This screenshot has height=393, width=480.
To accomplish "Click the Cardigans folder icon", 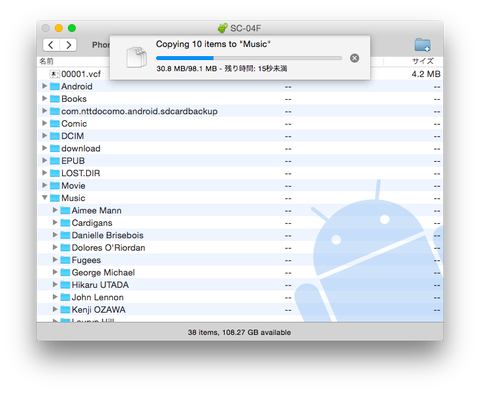I will point(65,223).
